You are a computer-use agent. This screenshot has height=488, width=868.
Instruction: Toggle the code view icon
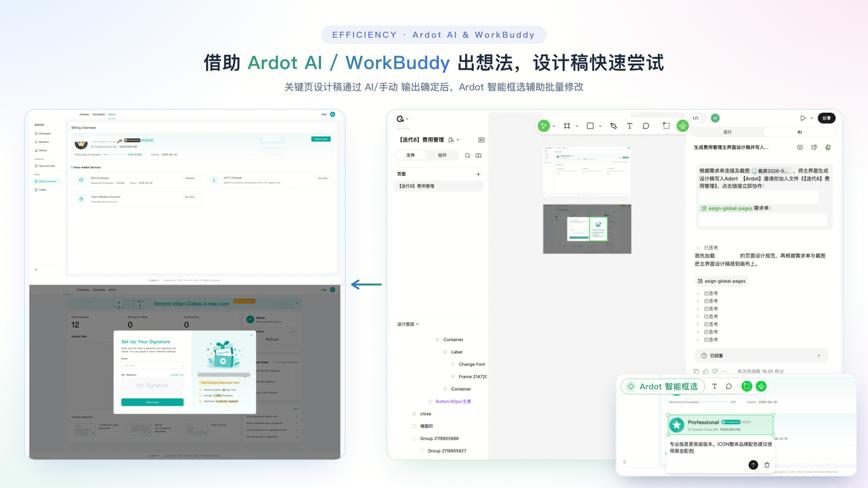(696, 118)
